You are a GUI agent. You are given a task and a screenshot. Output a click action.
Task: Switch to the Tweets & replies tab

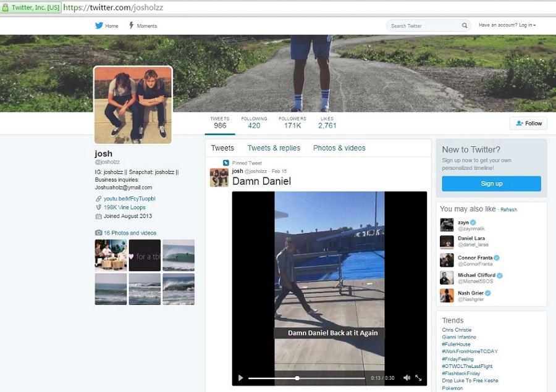(x=274, y=148)
